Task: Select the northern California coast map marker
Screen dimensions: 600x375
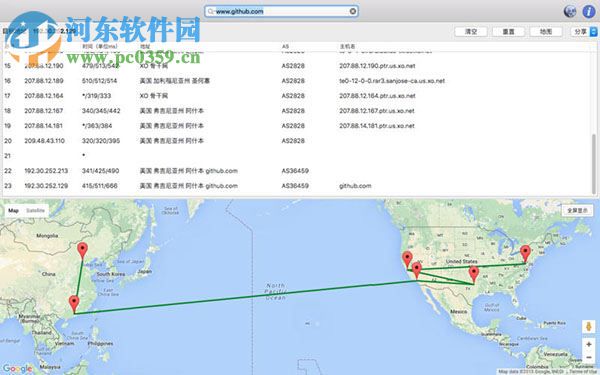Action: (x=408, y=260)
